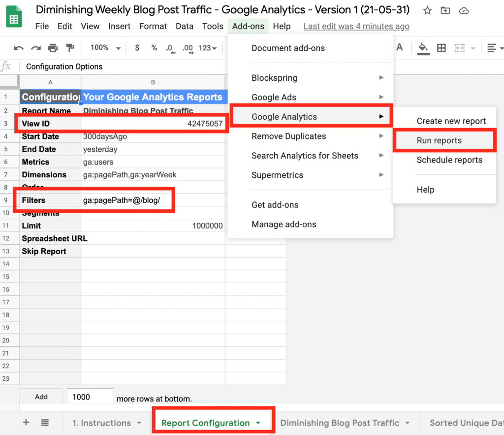This screenshot has width=504, height=435.
Task: Decrease decimal places
Action: coord(170,49)
